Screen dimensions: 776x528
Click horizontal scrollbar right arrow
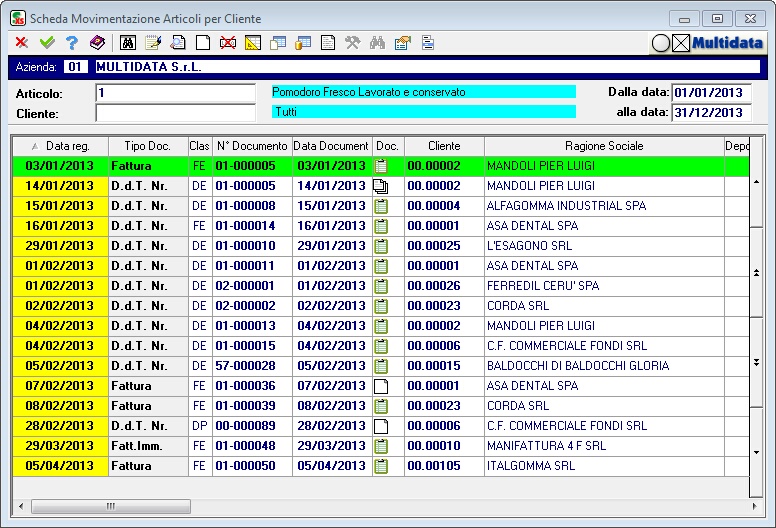(x=754, y=506)
